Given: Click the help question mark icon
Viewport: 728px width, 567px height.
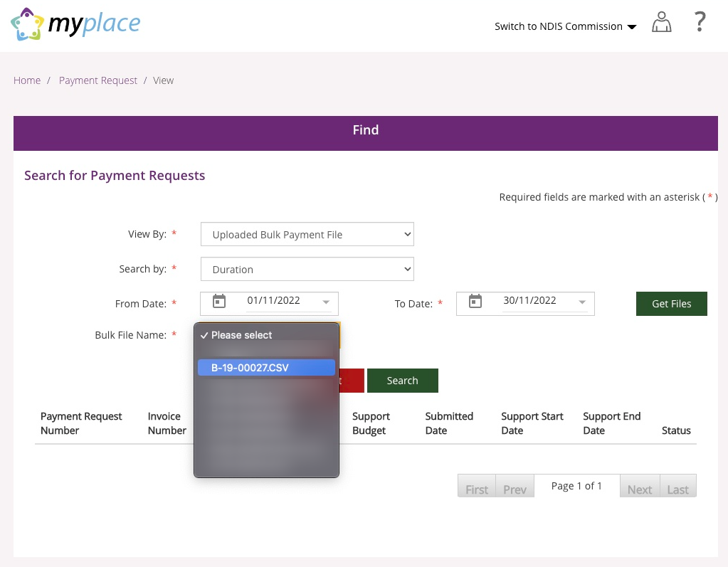Looking at the screenshot, I should [x=700, y=23].
